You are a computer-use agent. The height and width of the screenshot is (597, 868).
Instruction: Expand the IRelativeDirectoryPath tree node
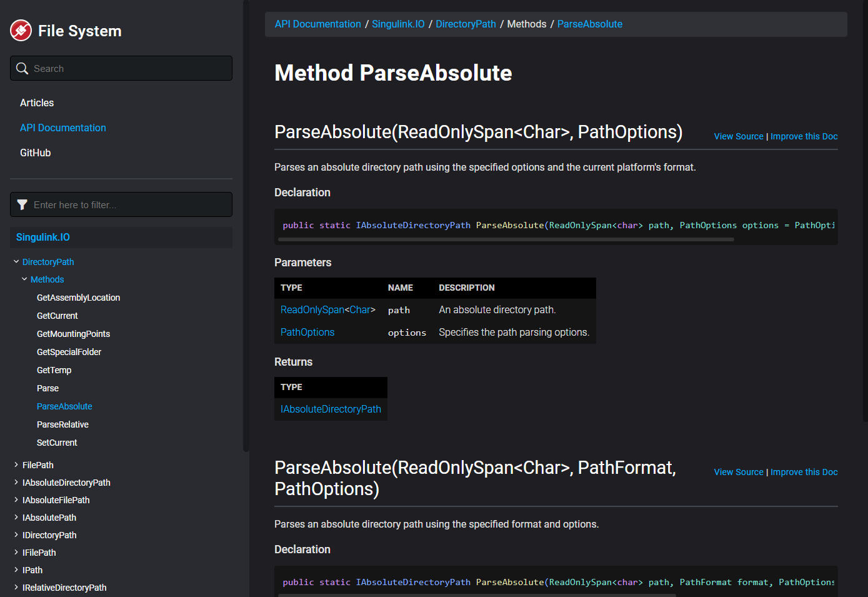click(16, 588)
